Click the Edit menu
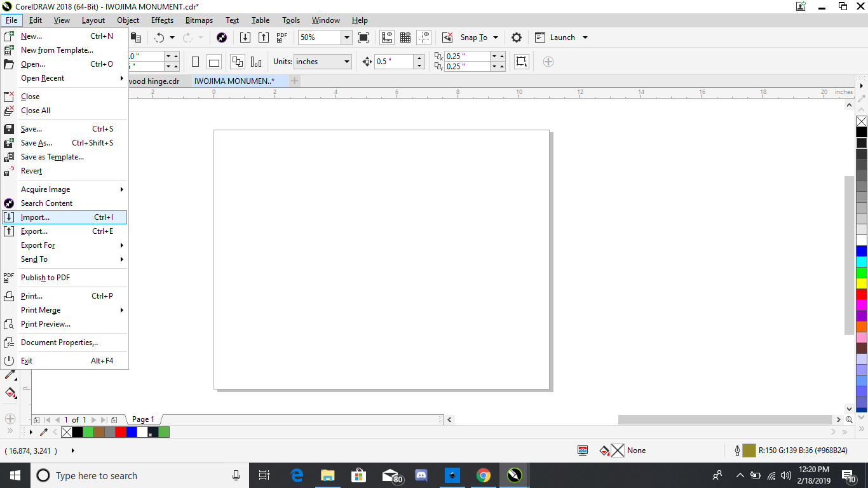868x488 pixels. (x=36, y=20)
